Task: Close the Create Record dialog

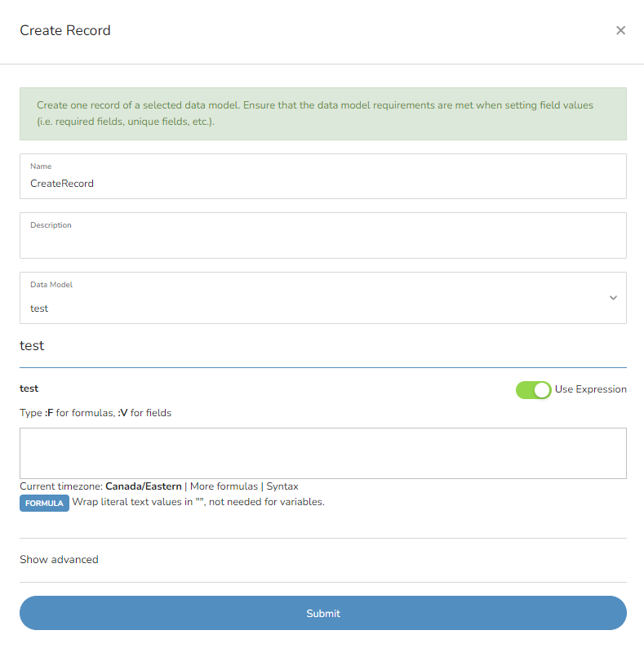Action: click(620, 30)
